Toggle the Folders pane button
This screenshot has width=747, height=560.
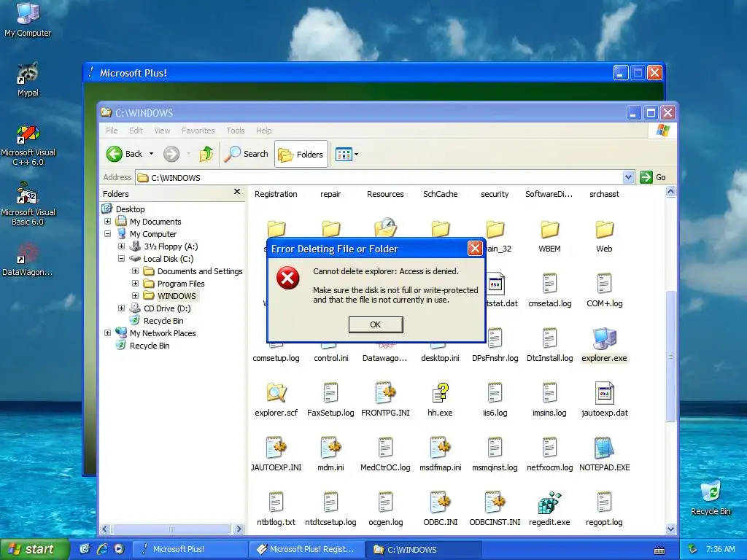coord(301,154)
